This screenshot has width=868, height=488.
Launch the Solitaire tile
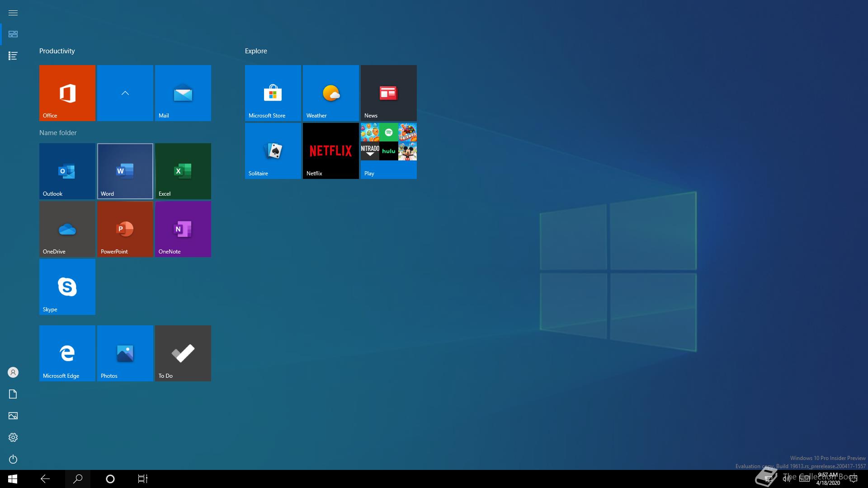(273, 151)
